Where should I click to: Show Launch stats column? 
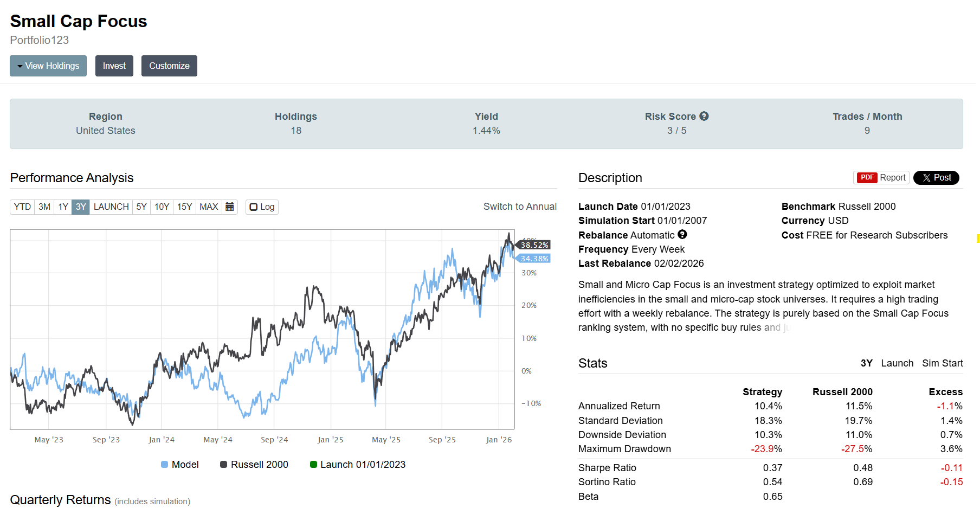click(897, 363)
